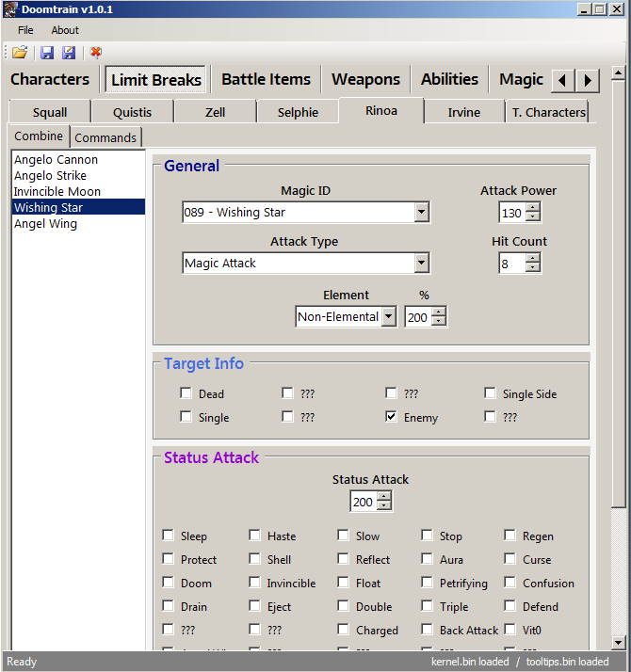Check the Back Attack status checkbox
631x672 pixels.
pos(427,630)
